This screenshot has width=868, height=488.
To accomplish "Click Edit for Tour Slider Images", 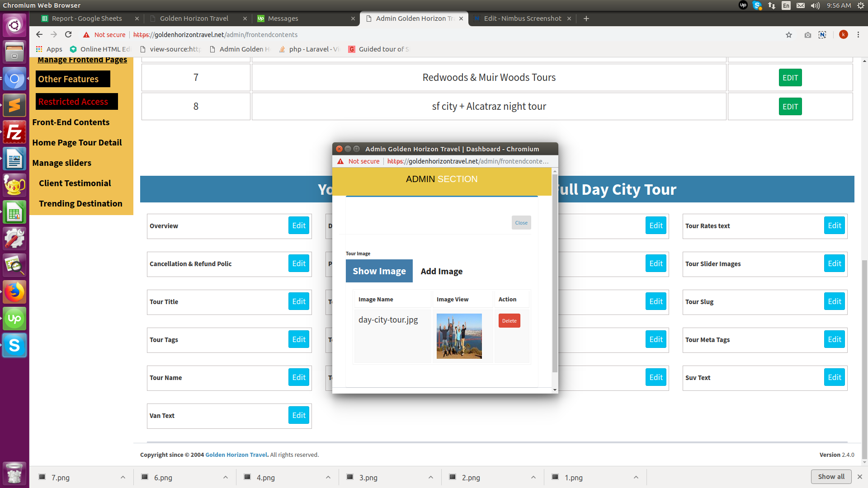I will pyautogui.click(x=834, y=264).
